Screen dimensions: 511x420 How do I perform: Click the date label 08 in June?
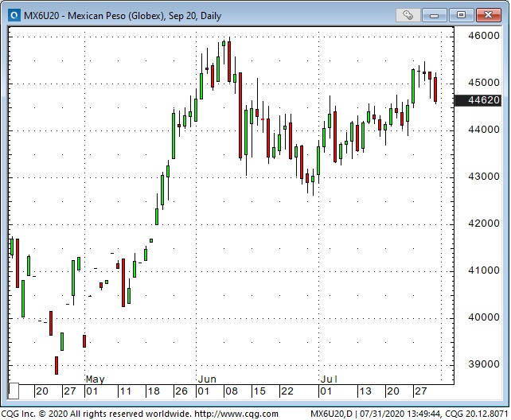(x=232, y=391)
